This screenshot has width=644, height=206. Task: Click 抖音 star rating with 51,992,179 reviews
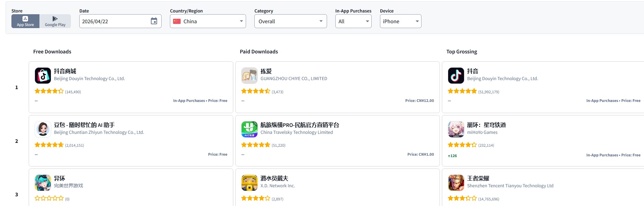pyautogui.click(x=462, y=91)
